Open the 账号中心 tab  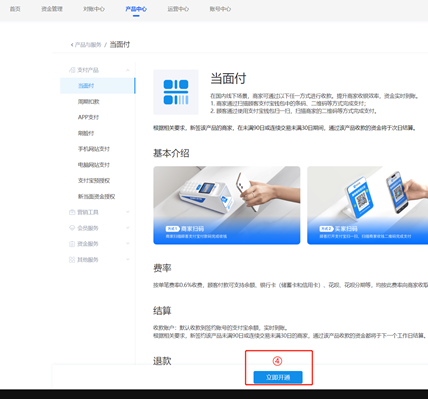pyautogui.click(x=220, y=9)
